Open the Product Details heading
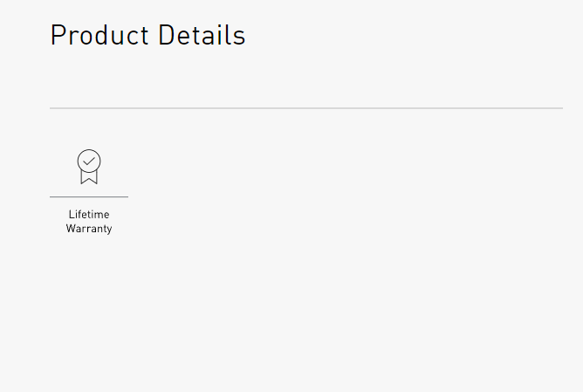 pos(147,36)
